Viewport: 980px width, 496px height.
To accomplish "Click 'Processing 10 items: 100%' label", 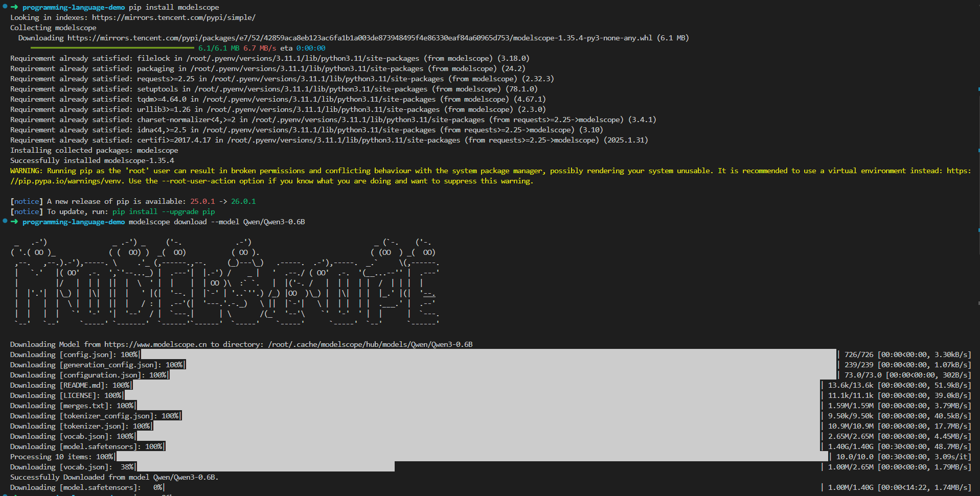I will tap(61, 457).
